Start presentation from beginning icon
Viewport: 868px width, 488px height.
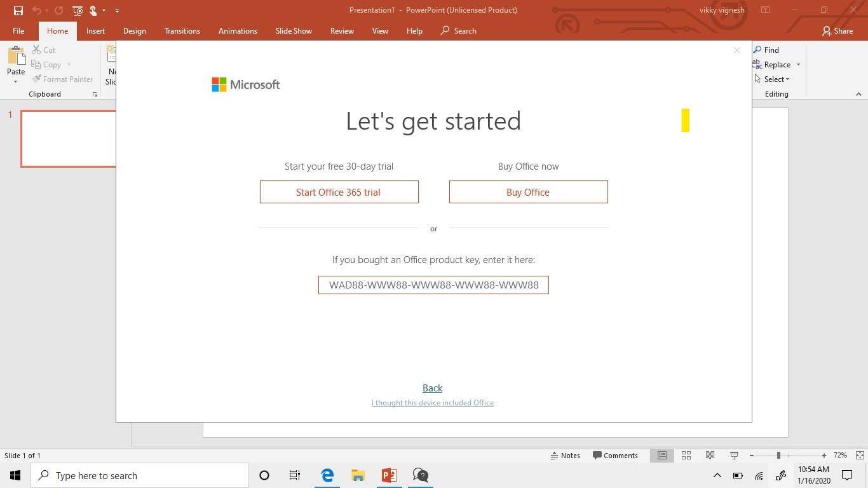coord(78,10)
